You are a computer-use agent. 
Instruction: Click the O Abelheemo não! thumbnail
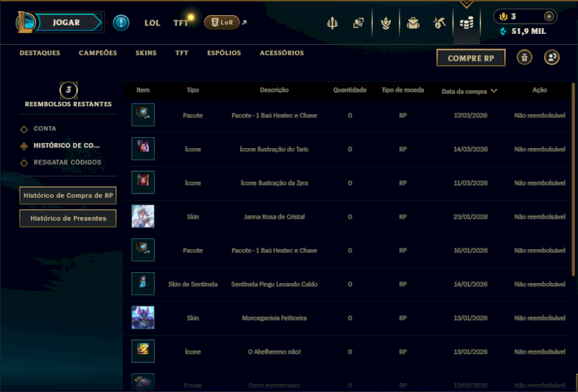pos(143,352)
